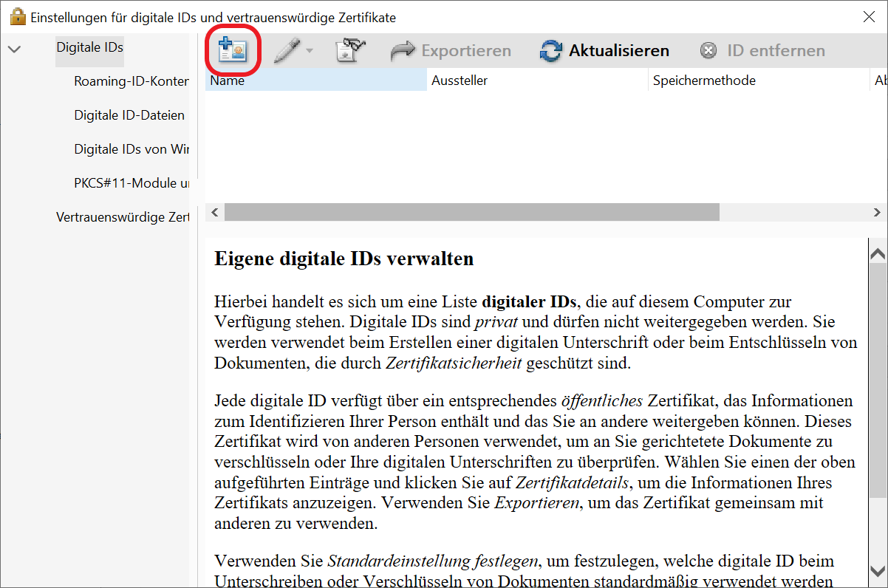This screenshot has height=588, width=888.
Task: Select PKCS#11-Module tree item
Action: pos(131,183)
